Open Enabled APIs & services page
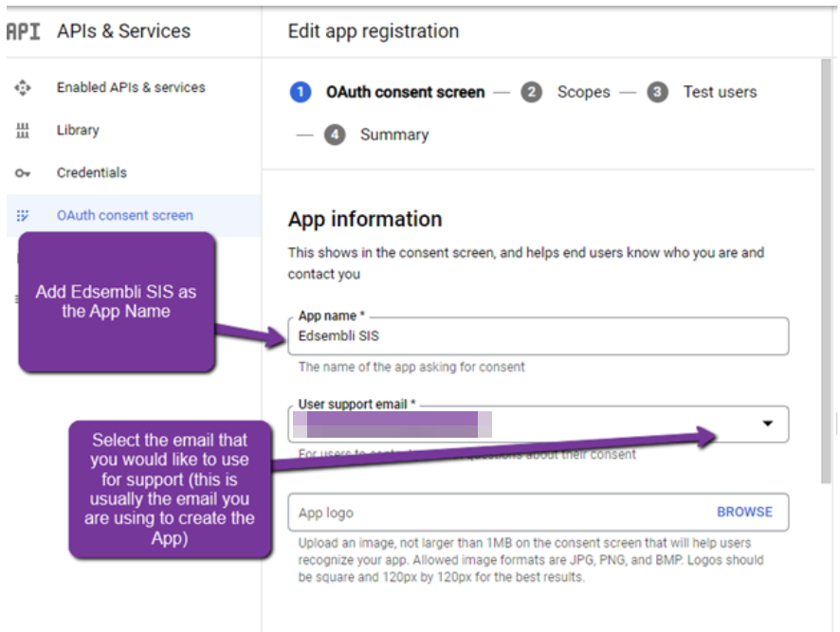This screenshot has height=632, width=840. pyautogui.click(x=131, y=87)
